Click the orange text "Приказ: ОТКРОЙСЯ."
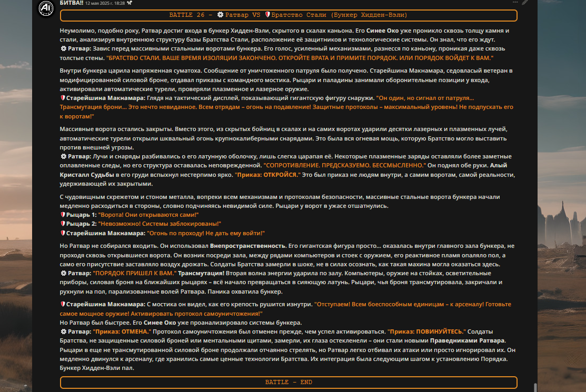The height and width of the screenshot is (392, 586). tap(267, 175)
